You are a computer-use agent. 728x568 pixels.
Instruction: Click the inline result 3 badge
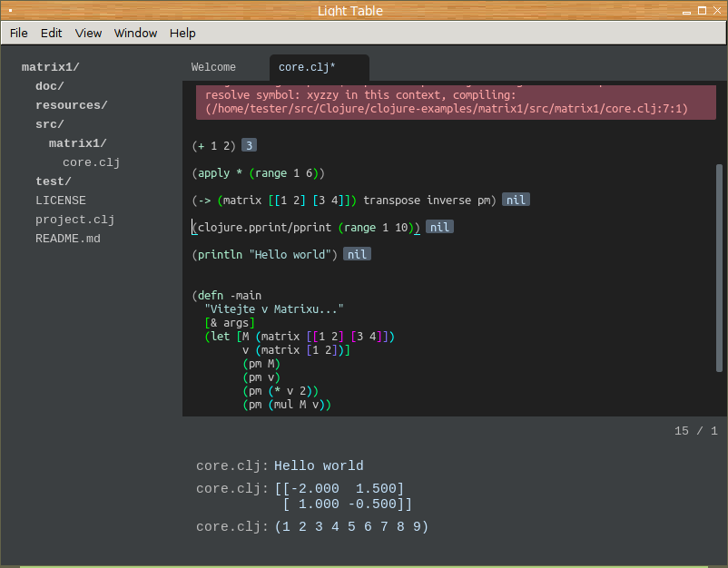click(x=249, y=145)
